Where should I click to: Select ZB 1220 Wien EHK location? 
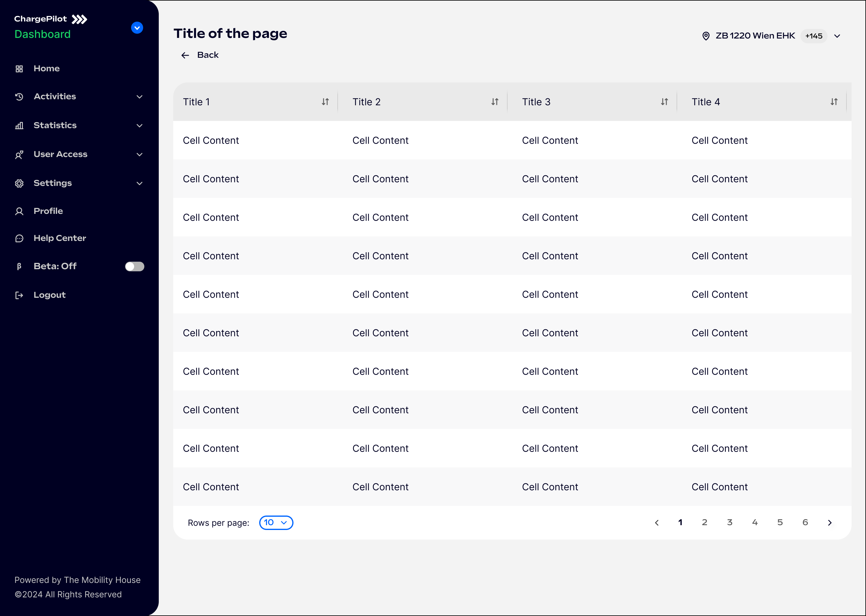pos(755,36)
